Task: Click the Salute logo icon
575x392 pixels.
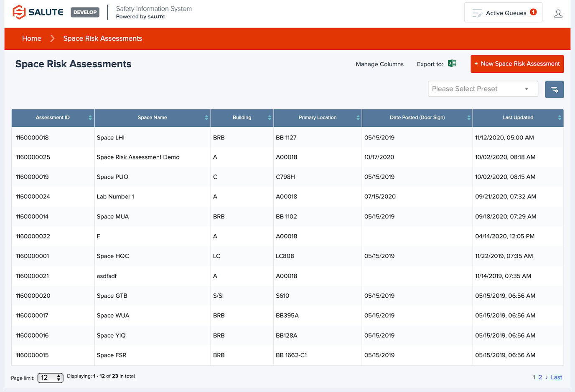Action: pos(19,12)
